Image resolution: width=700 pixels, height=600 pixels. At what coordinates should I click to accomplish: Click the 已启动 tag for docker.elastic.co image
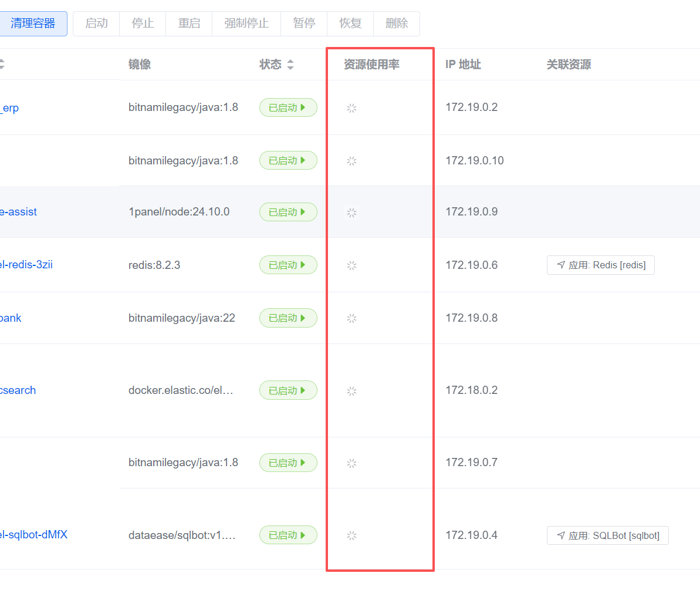(288, 390)
